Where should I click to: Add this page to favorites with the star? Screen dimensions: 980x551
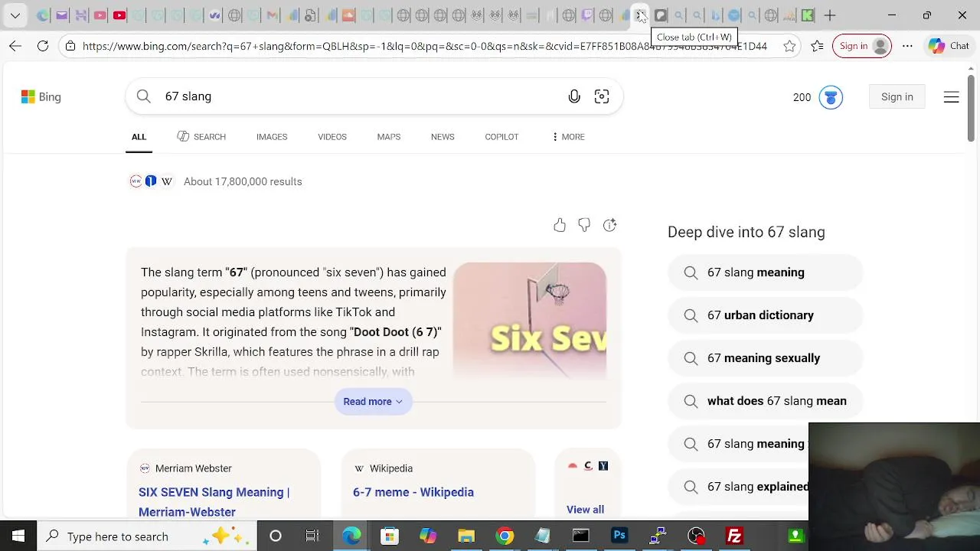point(789,46)
